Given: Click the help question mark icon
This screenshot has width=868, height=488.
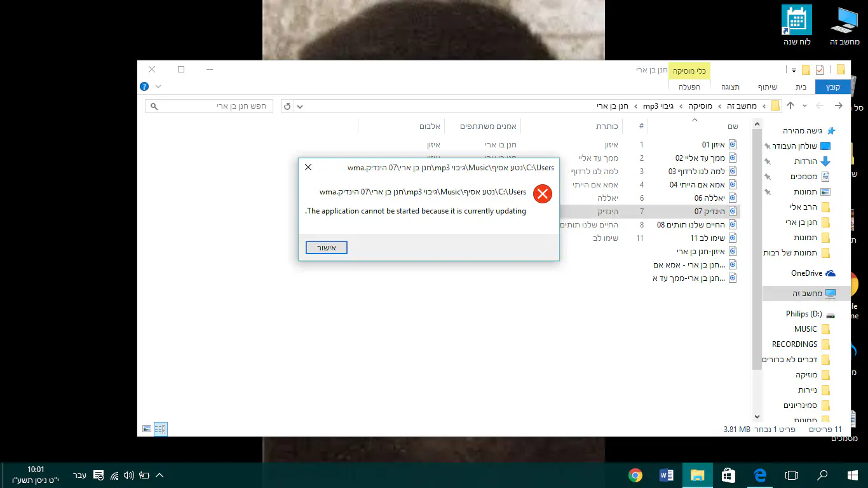Looking at the screenshot, I should (144, 86).
